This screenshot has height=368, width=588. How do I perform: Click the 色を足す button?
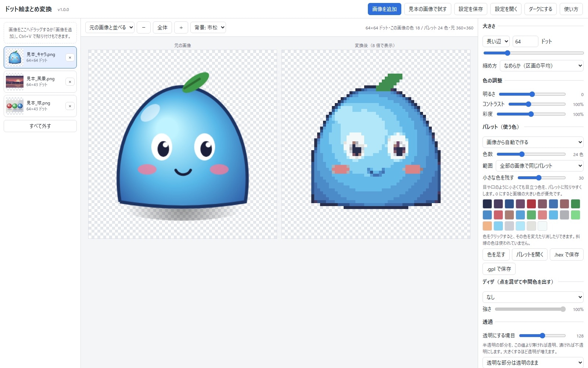[x=496, y=254]
